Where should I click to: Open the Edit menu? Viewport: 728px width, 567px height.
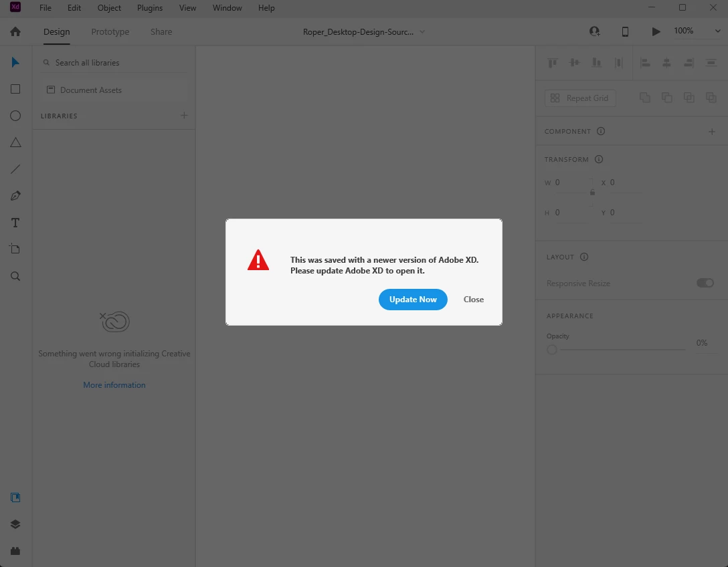(x=74, y=8)
